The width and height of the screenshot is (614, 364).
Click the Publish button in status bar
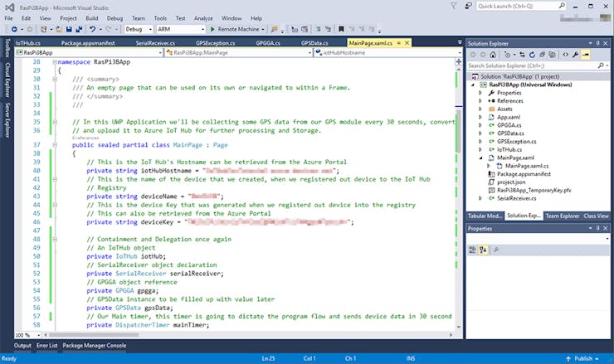pyautogui.click(x=582, y=358)
